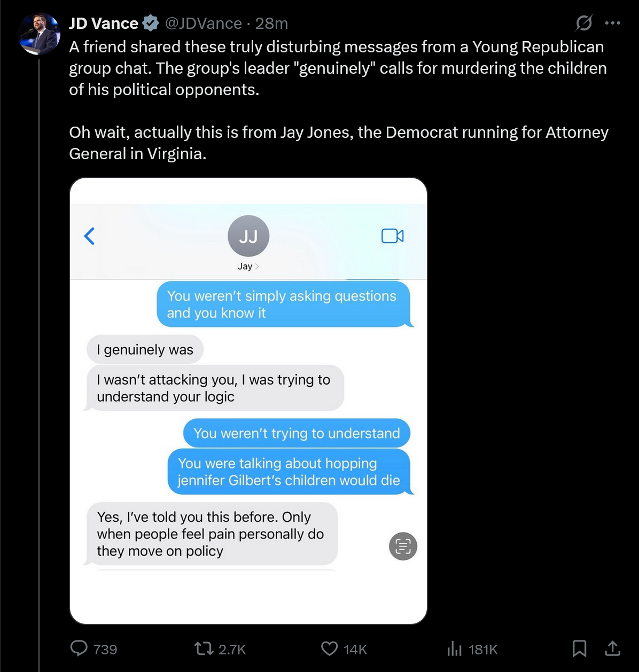Screen dimensions: 639x672
Task: Expand the Jay contact details chevron
Action: tap(257, 266)
